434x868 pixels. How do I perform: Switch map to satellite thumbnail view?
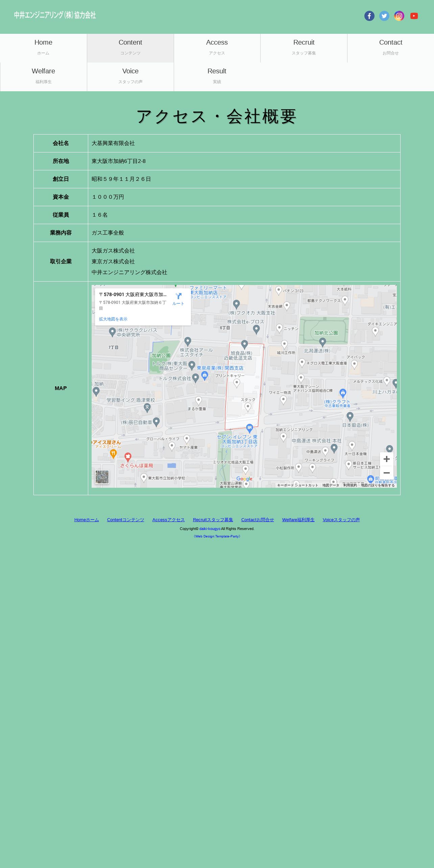[102, 477]
